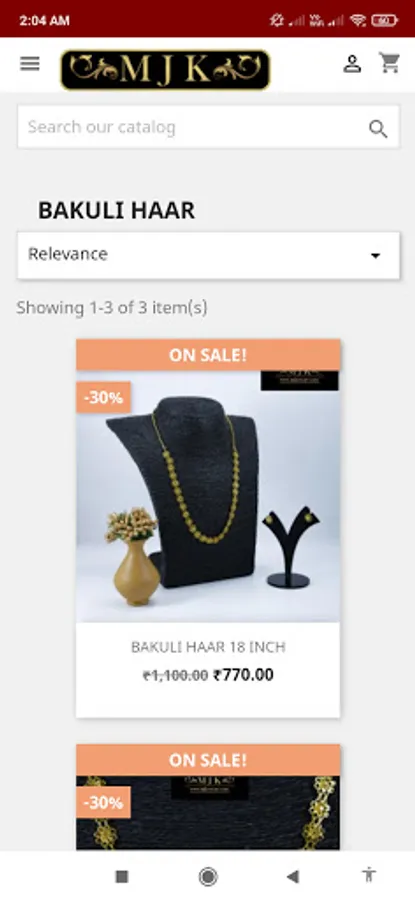
Task: Open the BAKULI HAAR 18 INCH title link
Action: (208, 647)
